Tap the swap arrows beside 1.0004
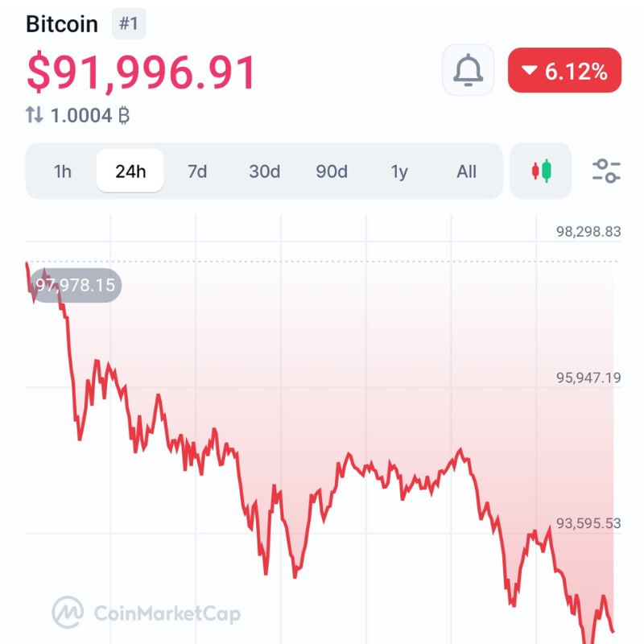The width and height of the screenshot is (644, 644). pos(35,115)
